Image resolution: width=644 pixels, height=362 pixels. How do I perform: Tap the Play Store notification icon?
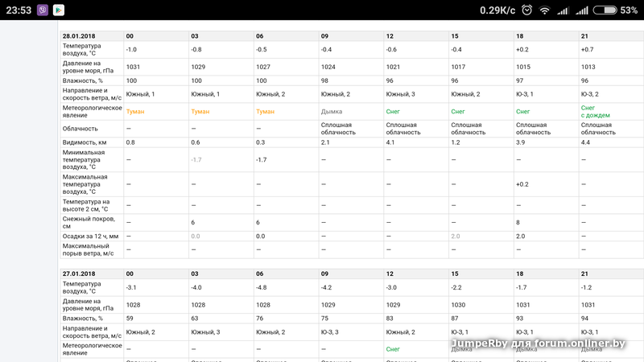point(59,10)
